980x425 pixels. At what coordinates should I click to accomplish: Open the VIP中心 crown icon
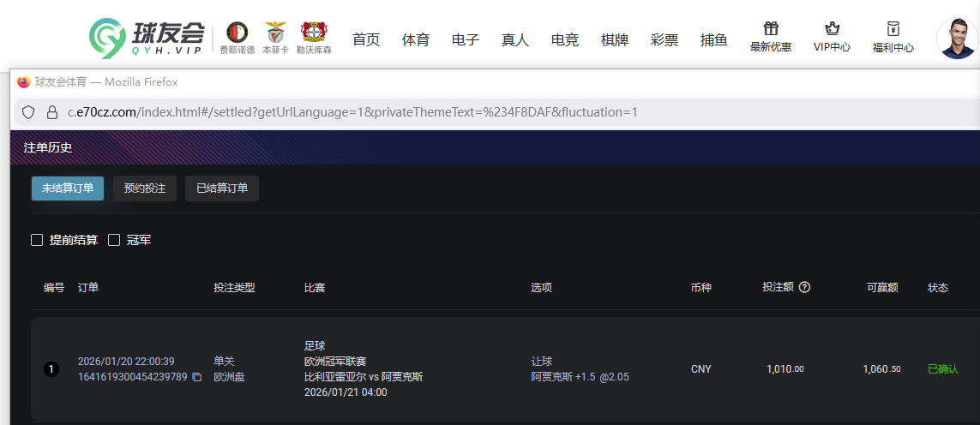click(832, 29)
